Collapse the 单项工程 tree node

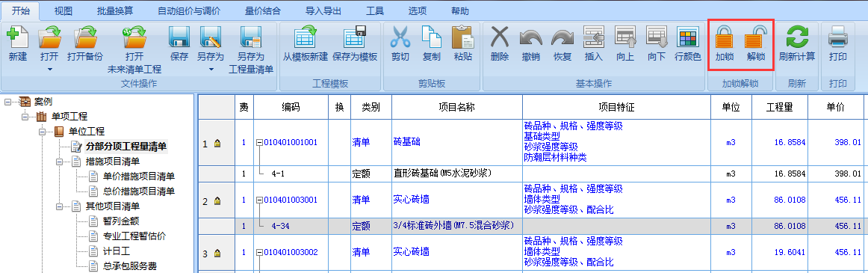[25, 117]
